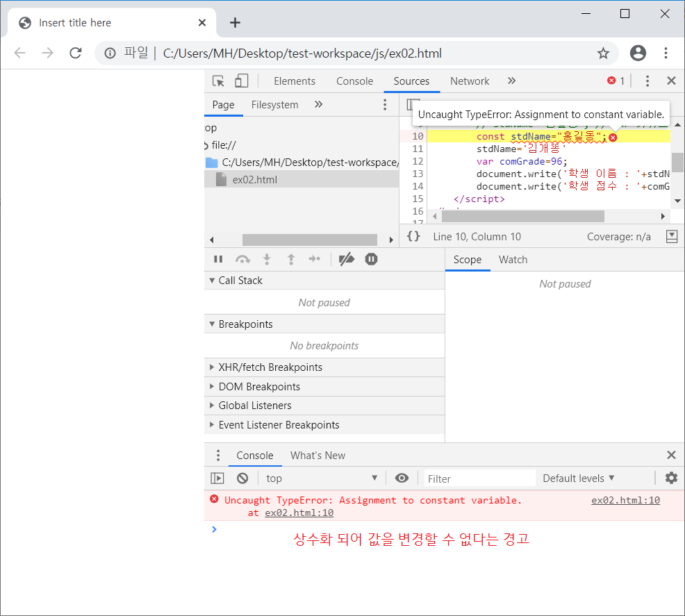Collapse the Call Stack section
Screen dimensions: 685x616
324,281
